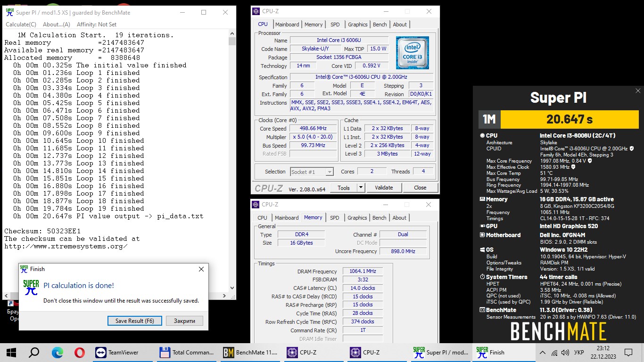
Task: Close the Finish dialog with X
Action: click(201, 269)
